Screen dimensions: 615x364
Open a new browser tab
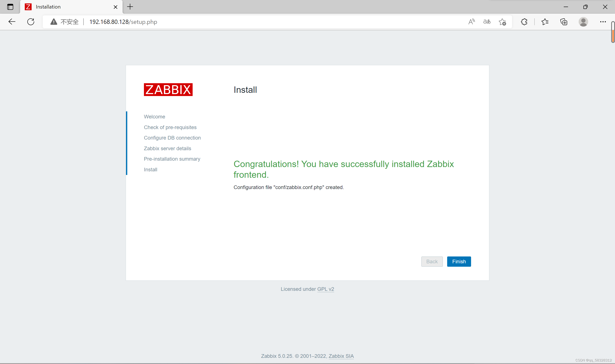(130, 7)
